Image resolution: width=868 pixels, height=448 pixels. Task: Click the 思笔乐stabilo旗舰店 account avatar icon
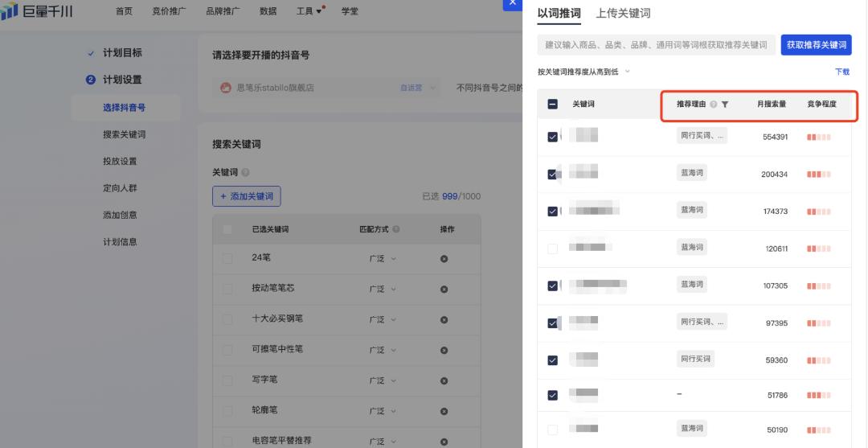225,88
